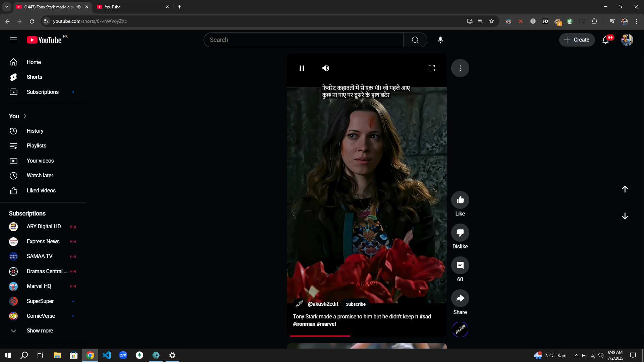Expand Show more subscriptions
The width and height of the screenshot is (644, 362).
click(43, 330)
